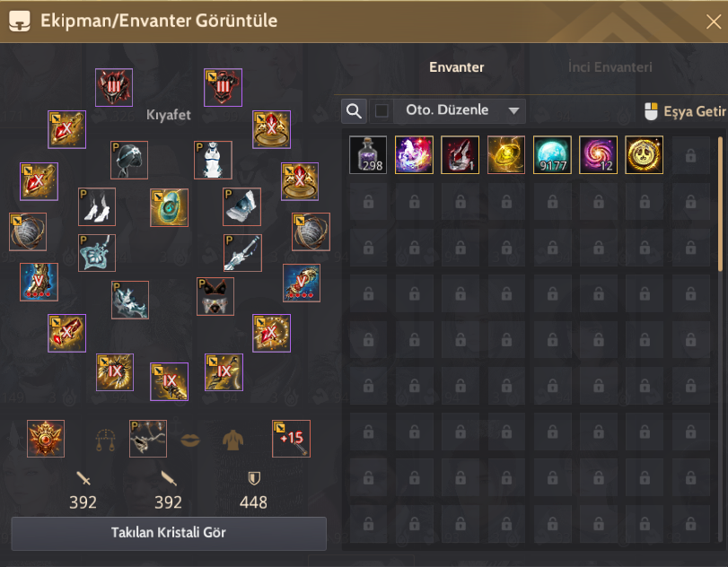The image size is (728, 567).
Task: Toggle the checkbox beside Oto. Düzenle
Action: coord(382,111)
